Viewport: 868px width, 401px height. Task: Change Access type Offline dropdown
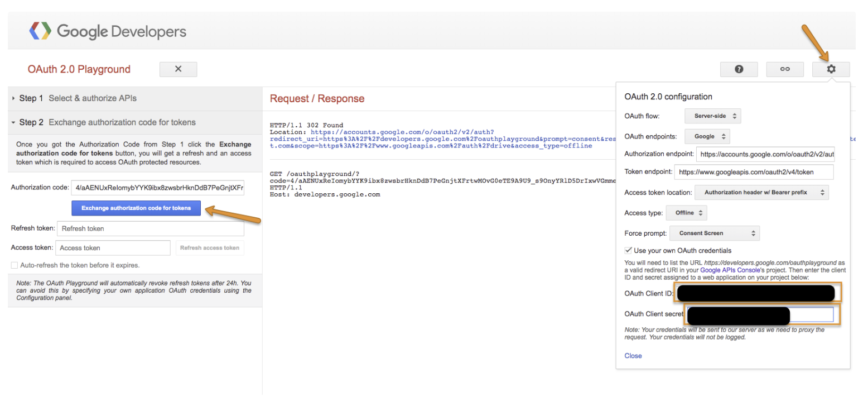click(x=687, y=213)
